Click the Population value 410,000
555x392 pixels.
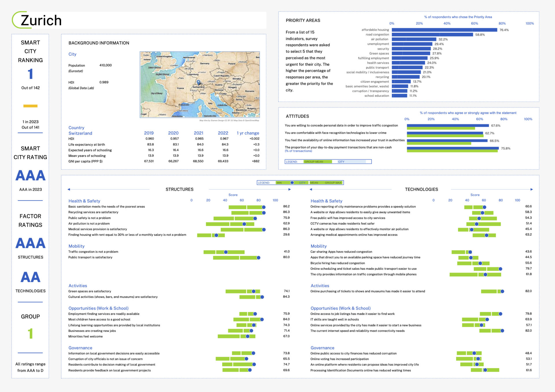106,65
